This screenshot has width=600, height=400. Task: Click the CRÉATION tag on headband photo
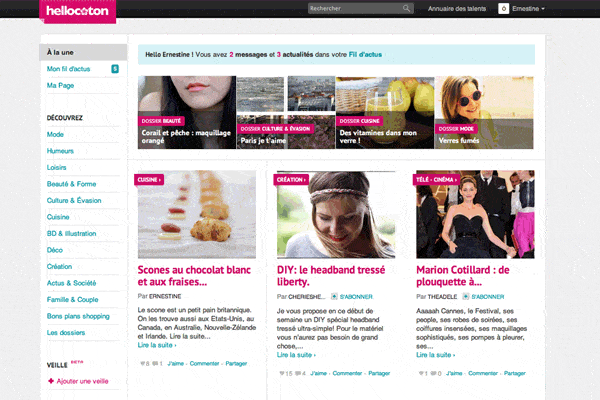point(291,180)
